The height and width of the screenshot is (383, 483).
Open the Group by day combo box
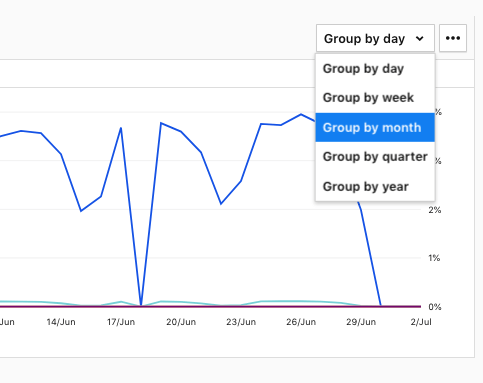pyautogui.click(x=375, y=38)
